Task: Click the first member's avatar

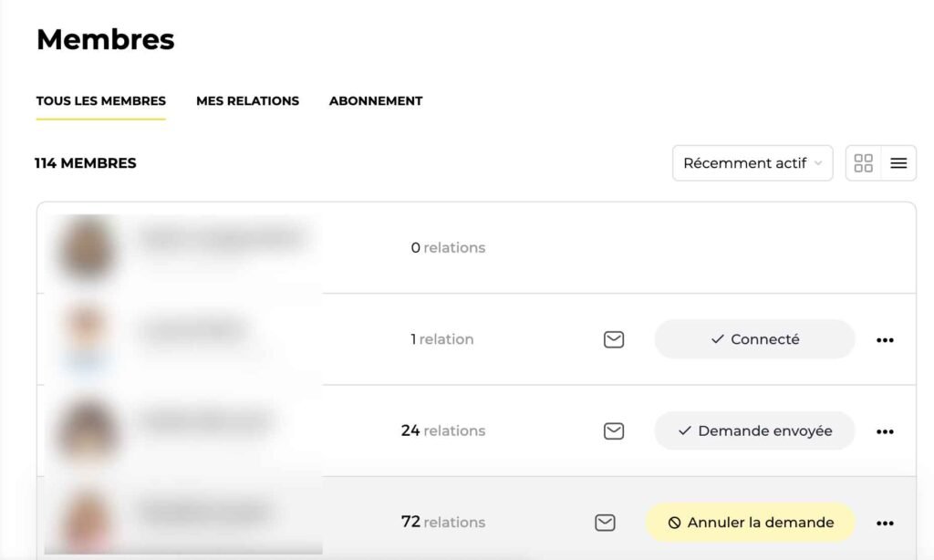Action: pos(87,247)
